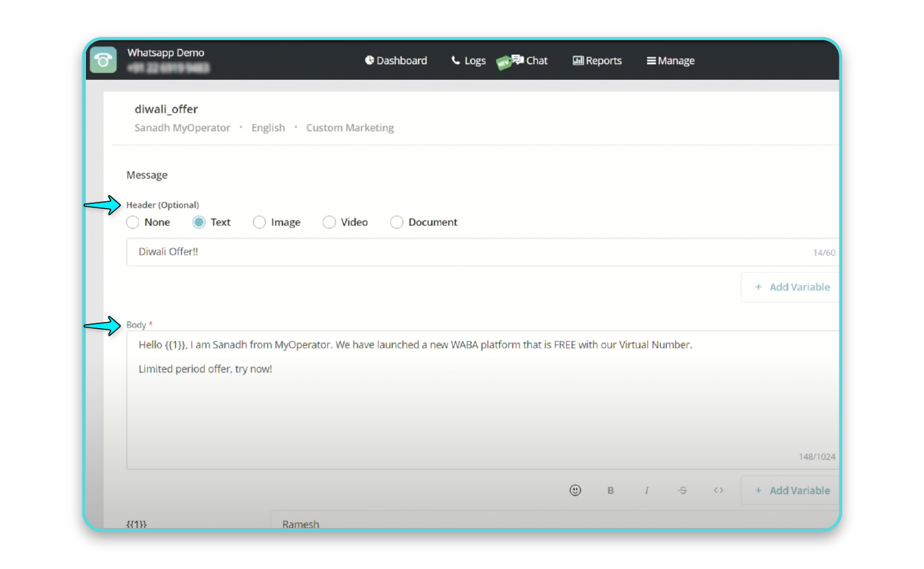
Task: Insert monospace code formatting via </> icon
Action: [x=718, y=490]
